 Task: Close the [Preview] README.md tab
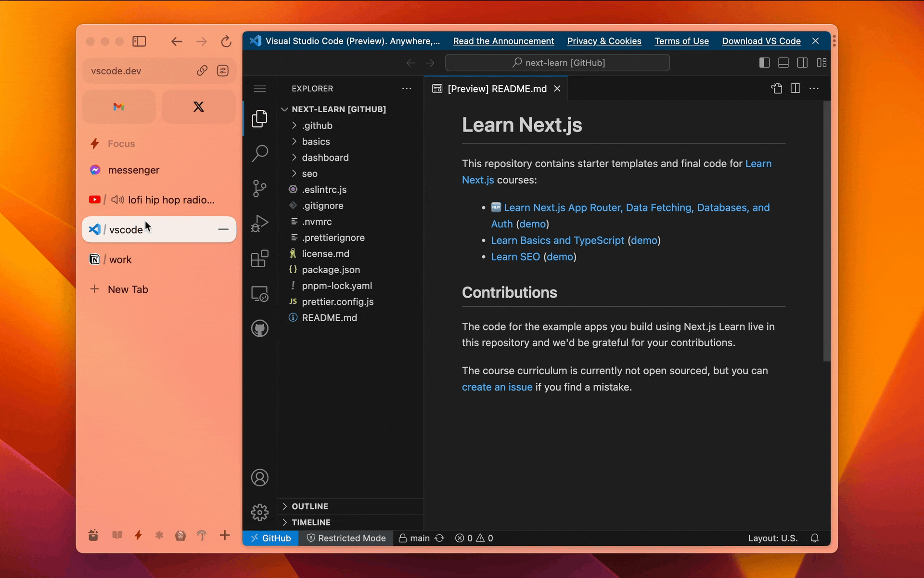tap(557, 89)
